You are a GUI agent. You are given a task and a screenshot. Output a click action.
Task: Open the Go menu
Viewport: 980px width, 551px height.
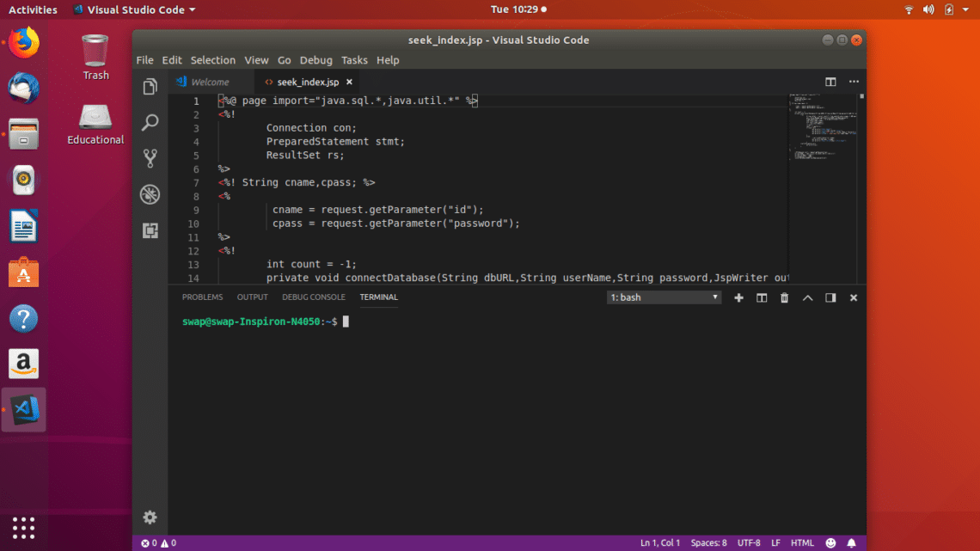coord(285,60)
